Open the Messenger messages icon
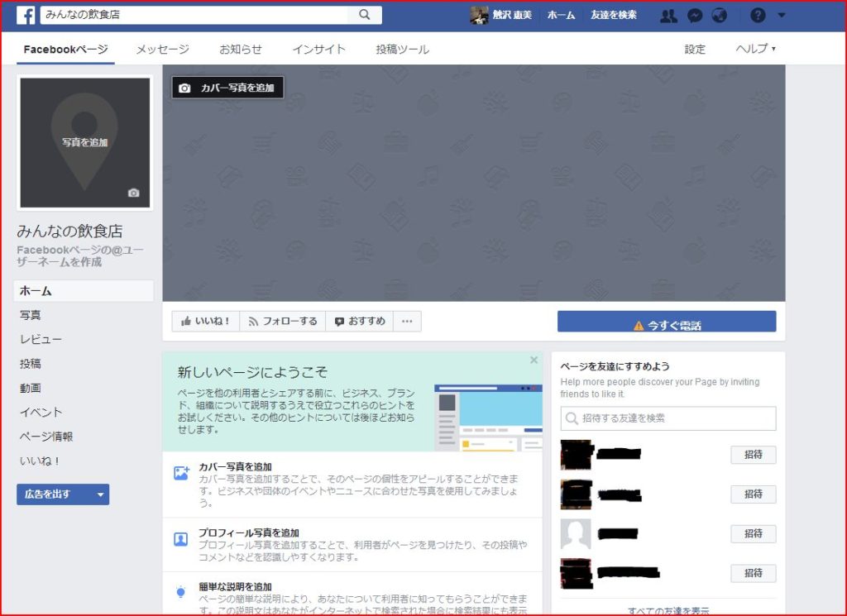Viewport: 847px width, 616px height. pos(696,15)
